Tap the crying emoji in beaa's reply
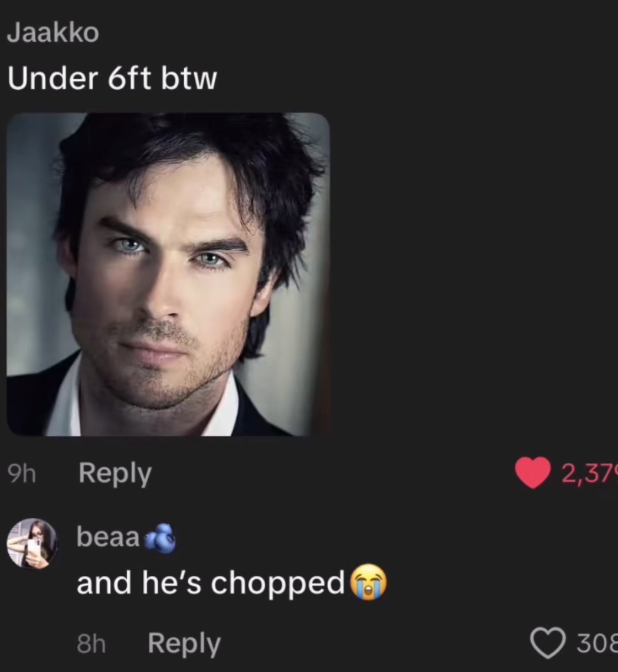618x672 pixels. (368, 582)
